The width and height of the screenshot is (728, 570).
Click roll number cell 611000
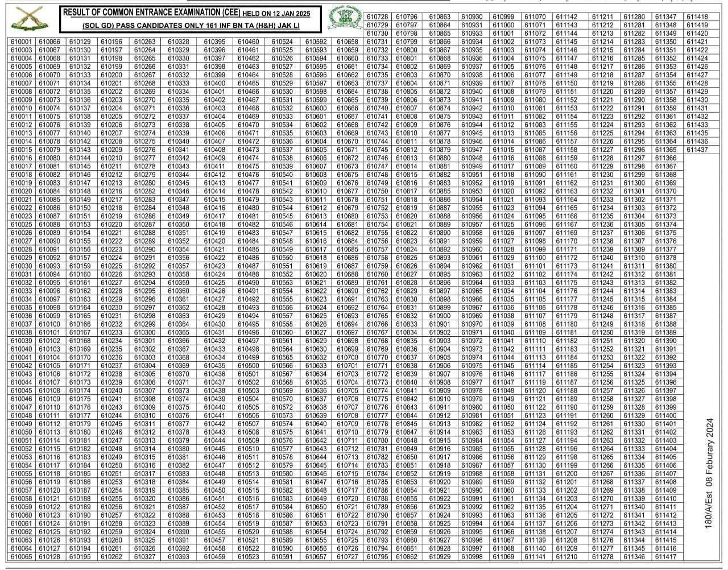pyautogui.click(x=503, y=26)
